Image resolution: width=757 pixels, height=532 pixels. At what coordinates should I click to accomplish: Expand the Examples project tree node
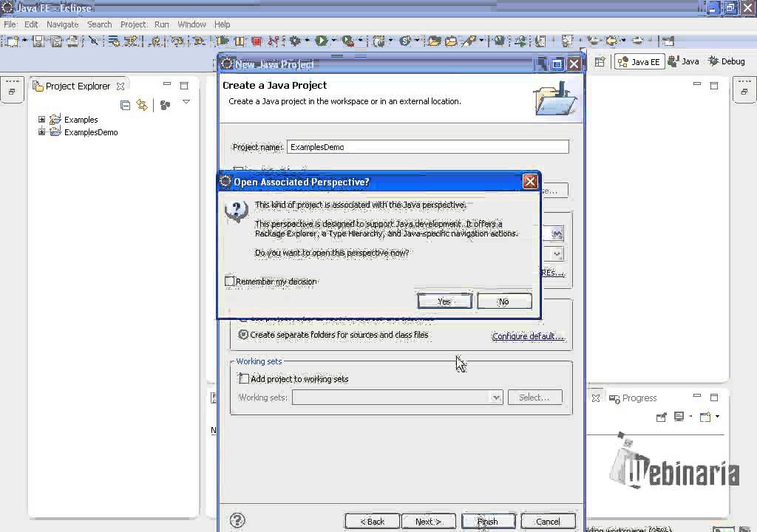pyautogui.click(x=42, y=119)
